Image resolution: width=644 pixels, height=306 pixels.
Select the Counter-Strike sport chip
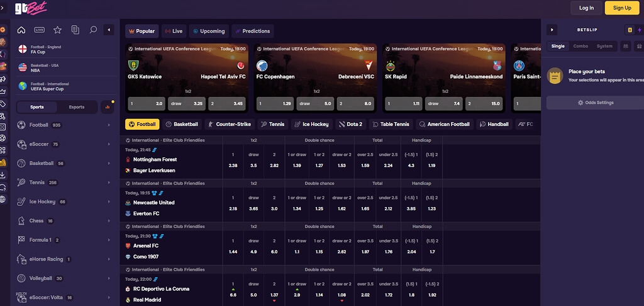[230, 124]
